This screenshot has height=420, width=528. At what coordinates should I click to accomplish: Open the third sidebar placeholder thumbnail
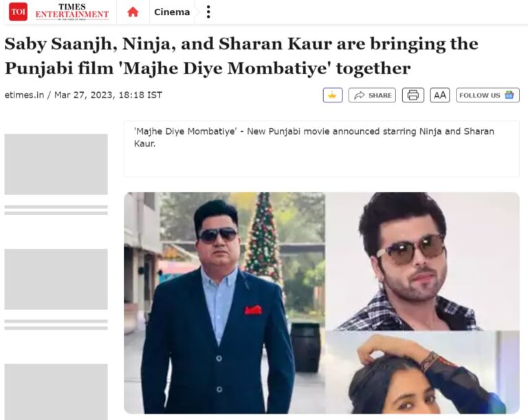pos(56,392)
